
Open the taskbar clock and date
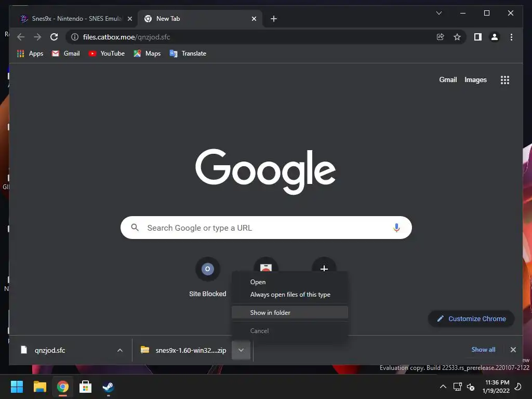[x=496, y=387]
